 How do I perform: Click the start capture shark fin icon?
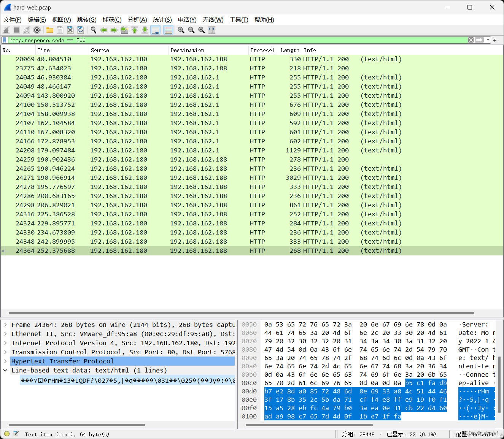click(6, 30)
